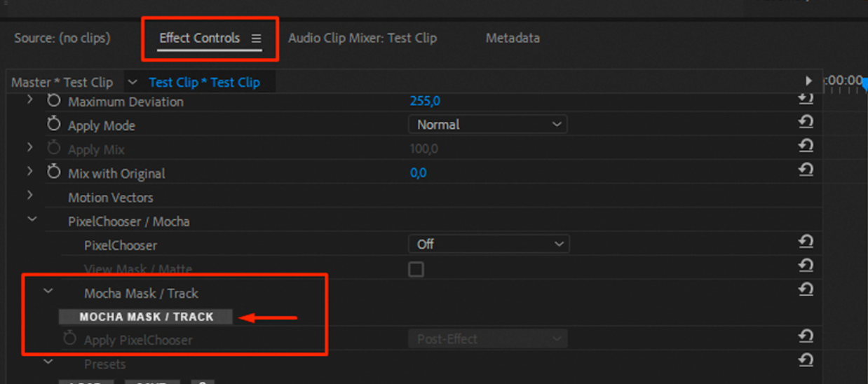
Task: Click the MOCHA MASK / TRACK button
Action: 146,317
